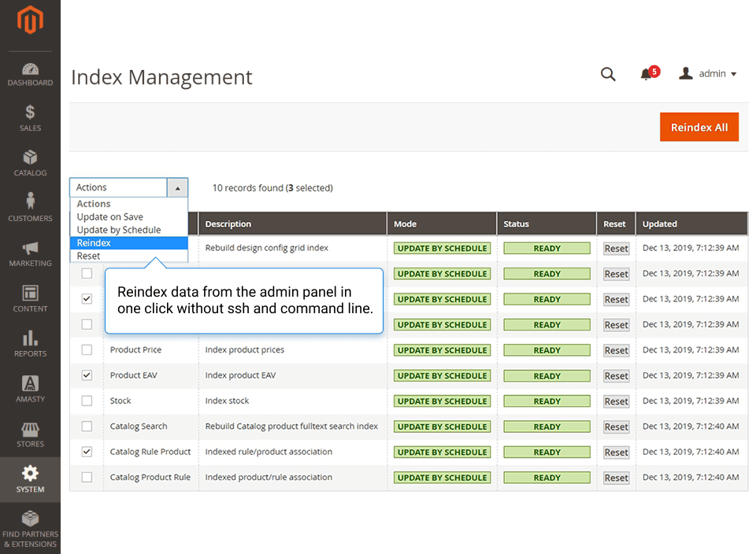Click Reset for design config grid row
756x554 pixels.
pyautogui.click(x=616, y=249)
